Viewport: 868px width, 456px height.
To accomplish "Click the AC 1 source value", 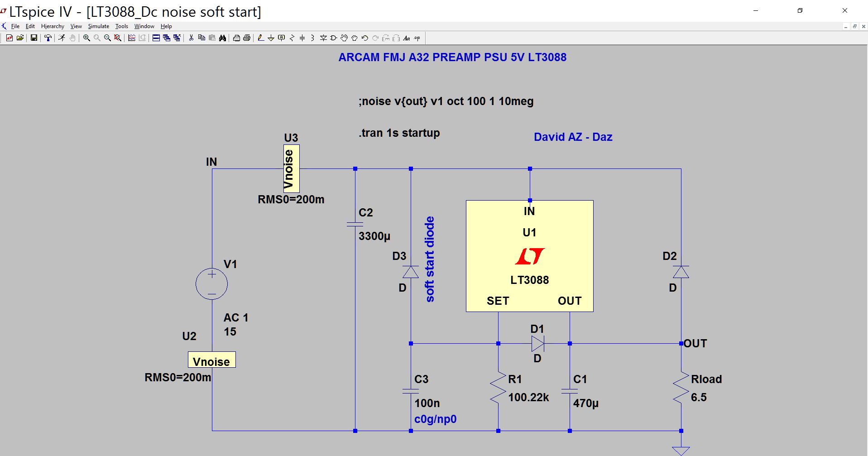I will [x=236, y=318].
